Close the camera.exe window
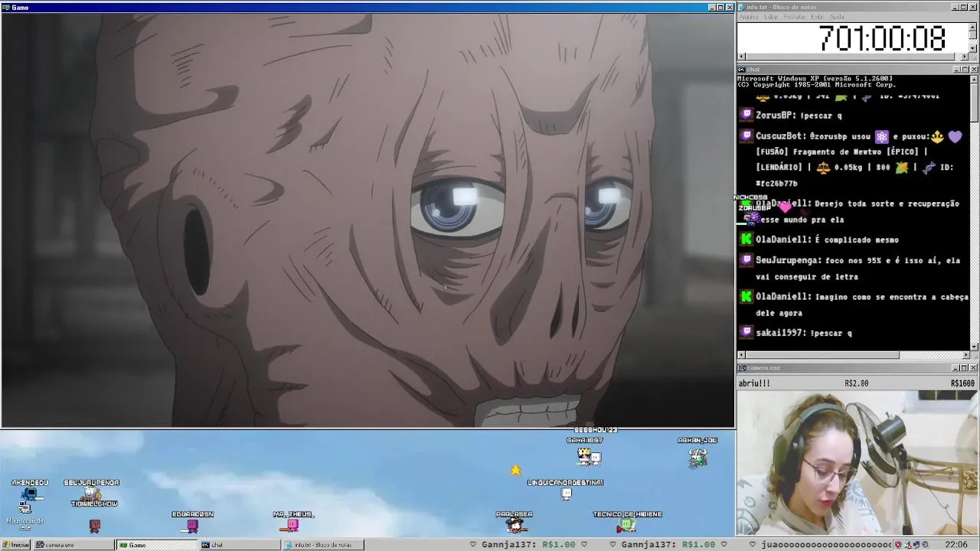Image resolution: width=980 pixels, height=551 pixels. [974, 367]
